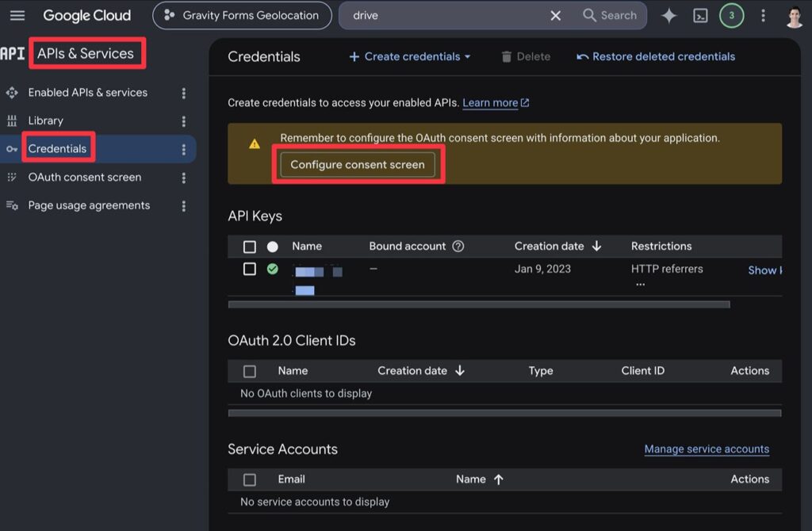Click Restore deleted credentials

[656, 56]
